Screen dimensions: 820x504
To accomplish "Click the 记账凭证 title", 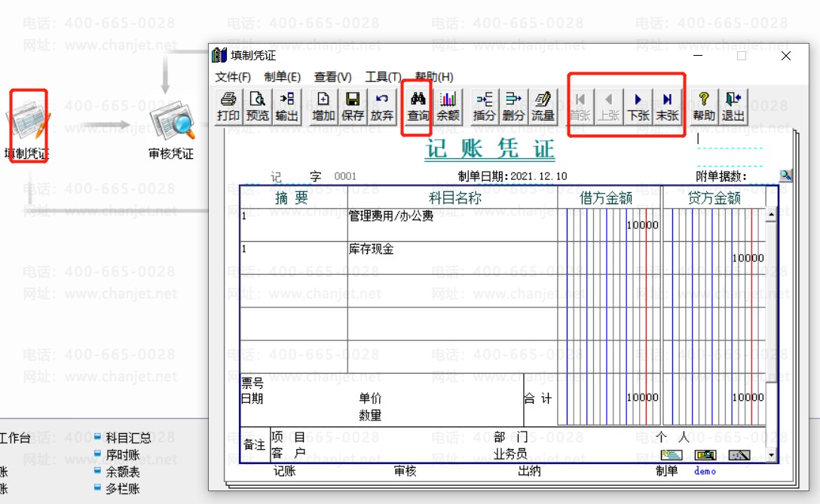I will click(489, 149).
